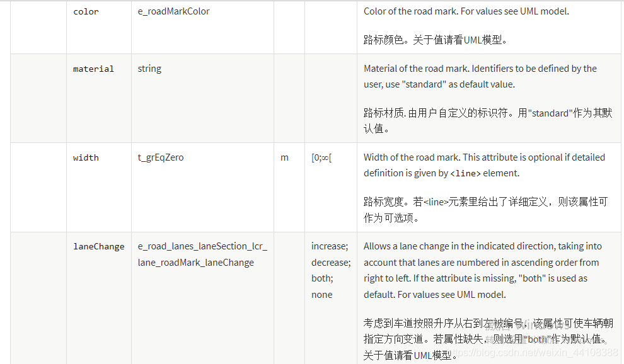
Task: Click the inline <line> code element
Action: [x=465, y=173]
